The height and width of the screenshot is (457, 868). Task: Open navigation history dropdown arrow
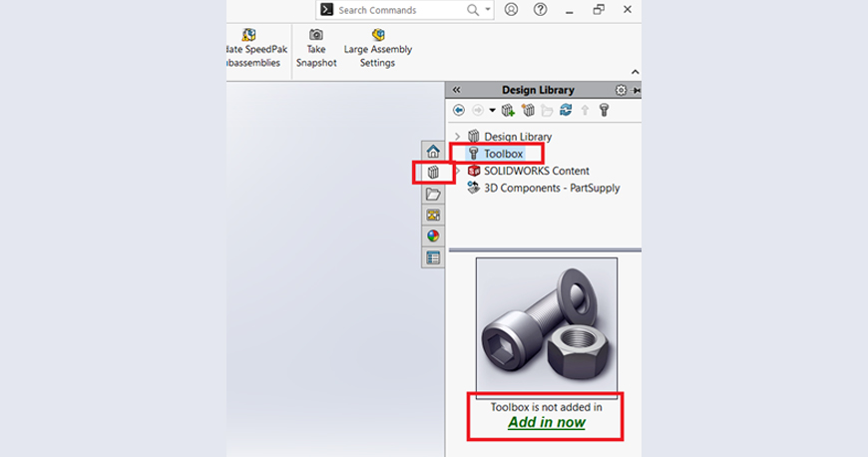(492, 110)
